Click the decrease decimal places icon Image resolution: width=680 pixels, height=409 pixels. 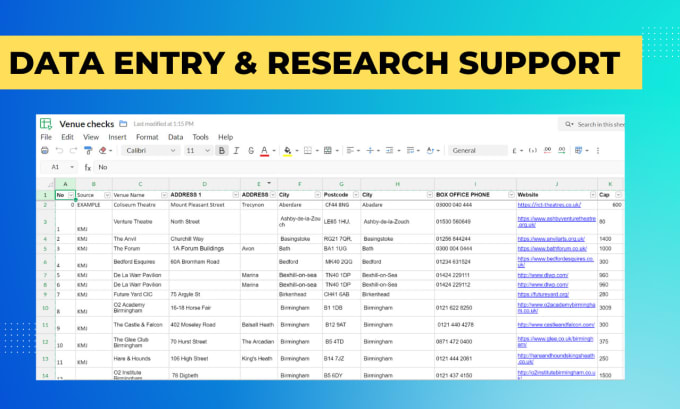[x=547, y=151]
